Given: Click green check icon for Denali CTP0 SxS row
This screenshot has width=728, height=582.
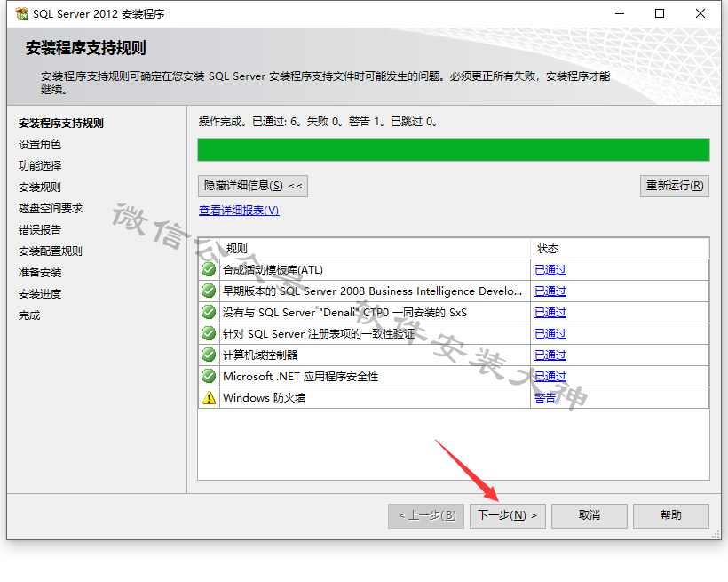Looking at the screenshot, I should [x=209, y=313].
